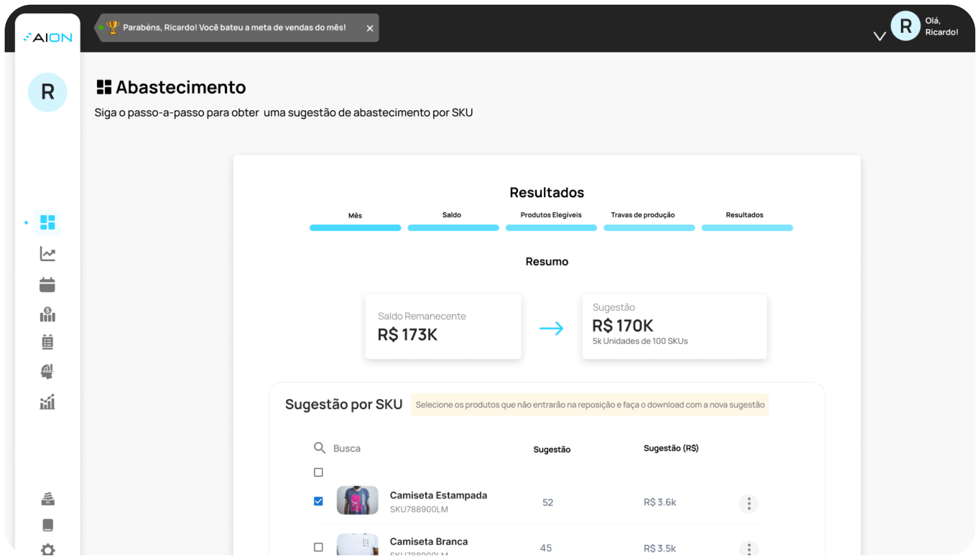Click the head with chart analytics icon
This screenshot has width=980, height=560.
(47, 371)
